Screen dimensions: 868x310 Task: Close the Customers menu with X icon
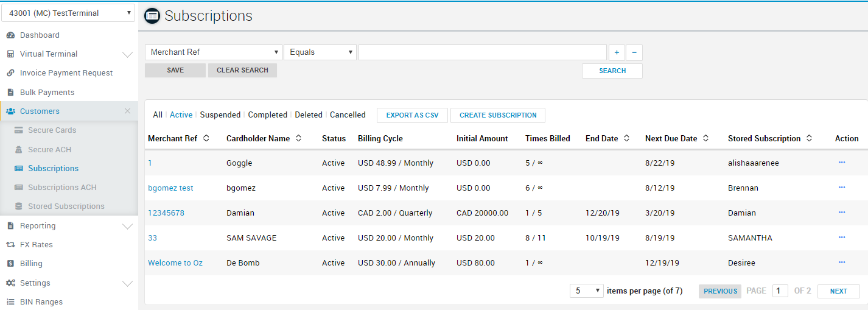coord(127,111)
